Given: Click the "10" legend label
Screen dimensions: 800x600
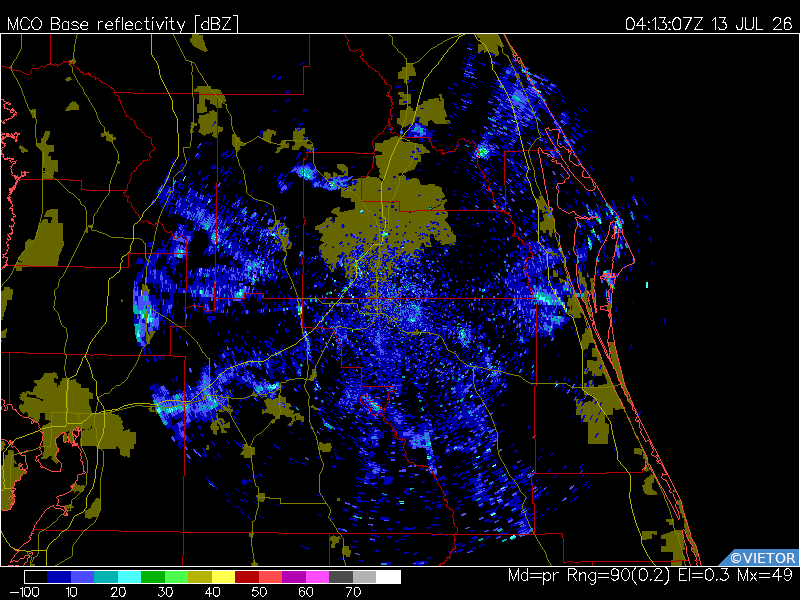Looking at the screenshot, I should pos(71,592).
